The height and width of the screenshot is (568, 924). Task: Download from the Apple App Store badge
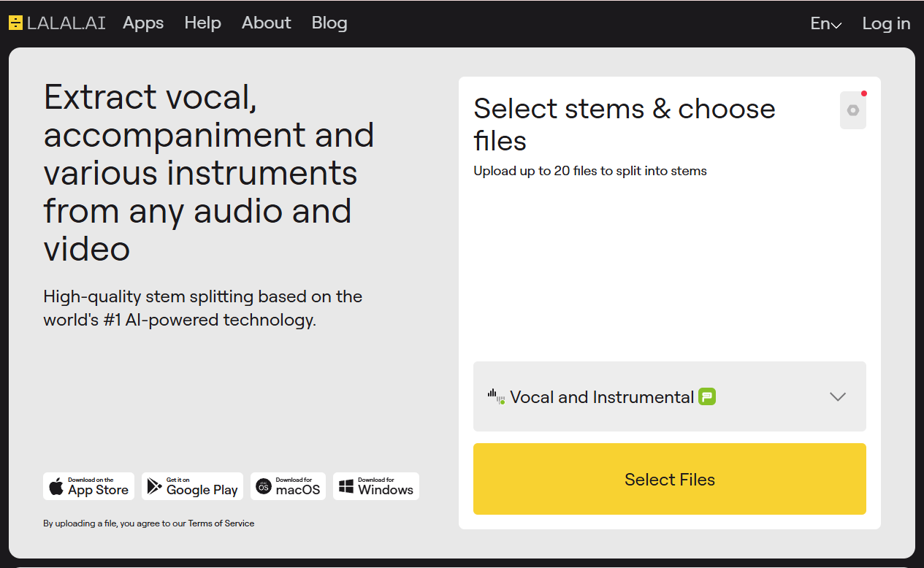(88, 486)
